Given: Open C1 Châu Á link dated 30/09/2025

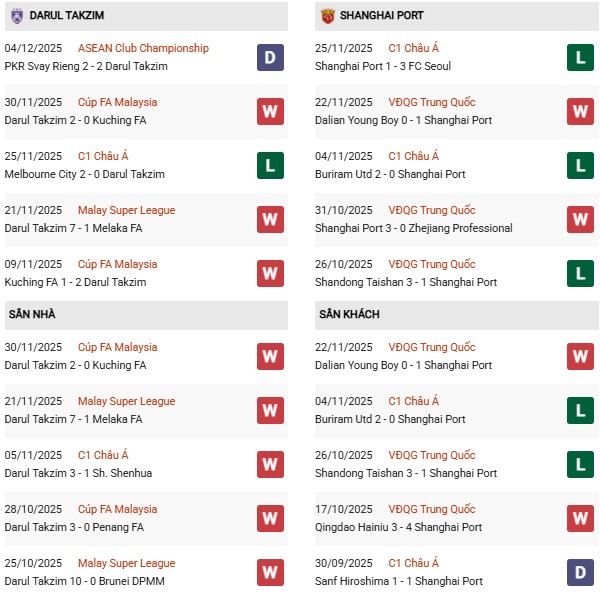Looking at the screenshot, I should click(413, 563).
